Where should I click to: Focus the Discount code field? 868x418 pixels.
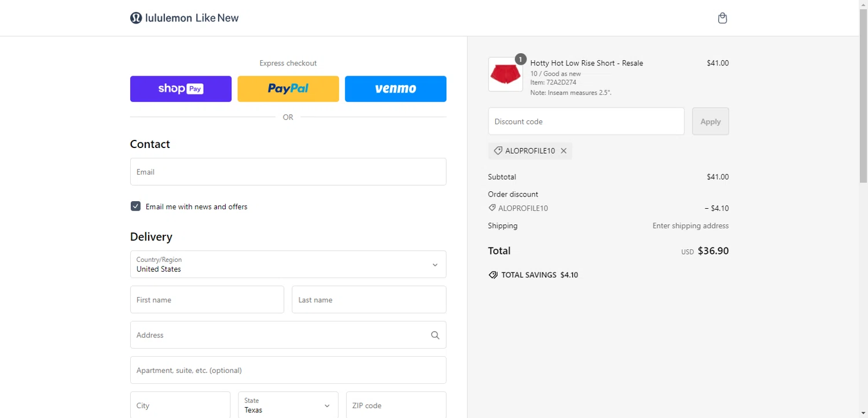(x=586, y=121)
